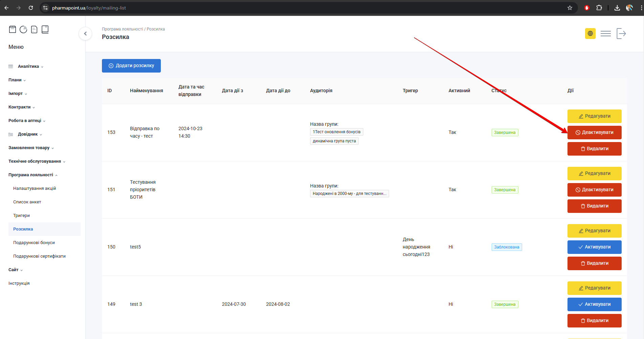Image resolution: width=644 pixels, height=339 pixels.
Task: Collapse sidebar with the chevron arrow
Action: (85, 34)
